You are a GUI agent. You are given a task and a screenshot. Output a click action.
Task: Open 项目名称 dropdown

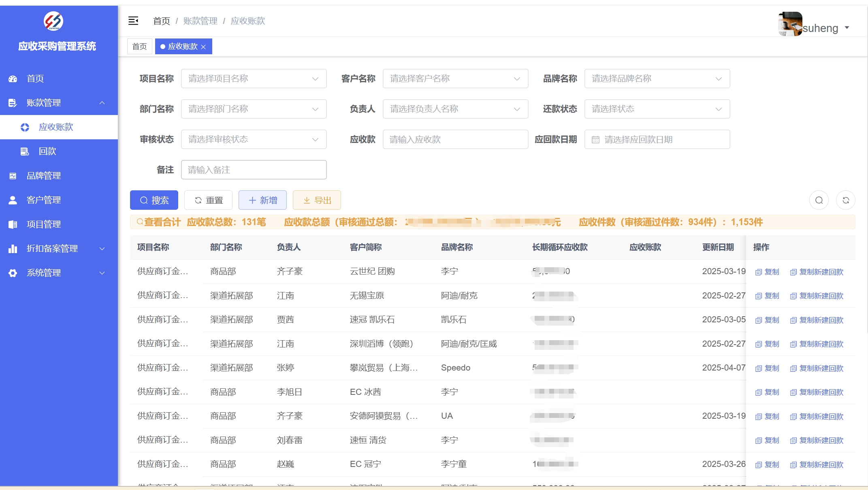pos(254,79)
